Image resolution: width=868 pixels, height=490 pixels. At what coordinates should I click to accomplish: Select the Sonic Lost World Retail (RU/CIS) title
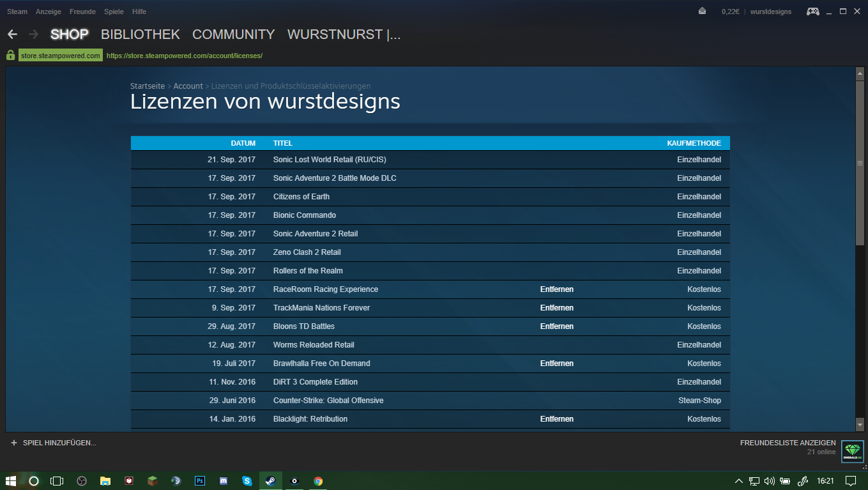(330, 160)
